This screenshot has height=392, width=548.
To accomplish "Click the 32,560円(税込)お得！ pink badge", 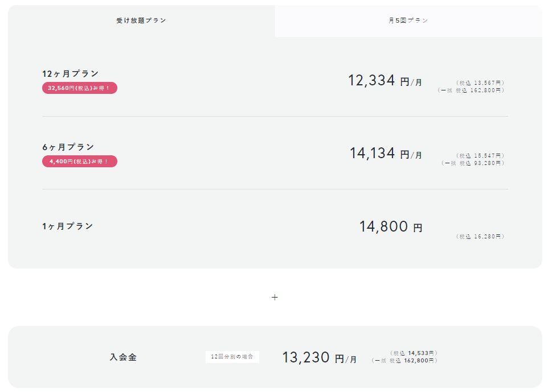I will 80,88.
